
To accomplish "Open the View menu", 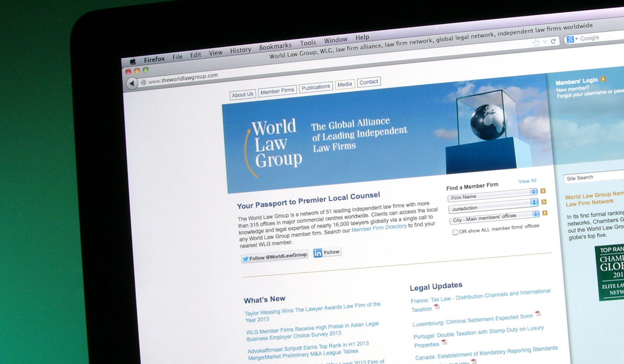I will pyautogui.click(x=216, y=53).
